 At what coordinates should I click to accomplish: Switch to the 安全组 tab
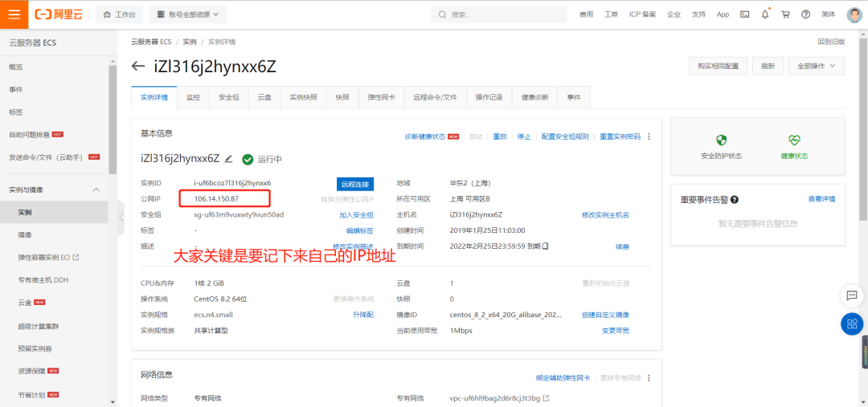point(228,97)
